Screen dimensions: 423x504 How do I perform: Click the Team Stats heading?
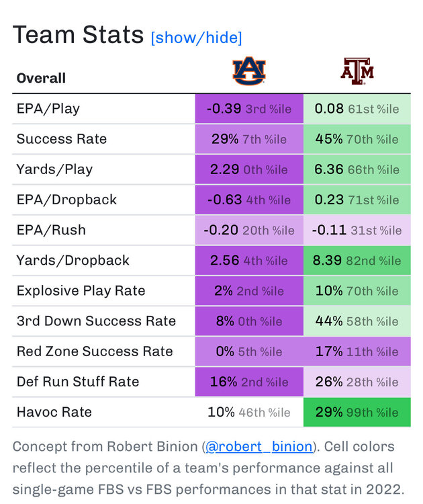pos(78,35)
